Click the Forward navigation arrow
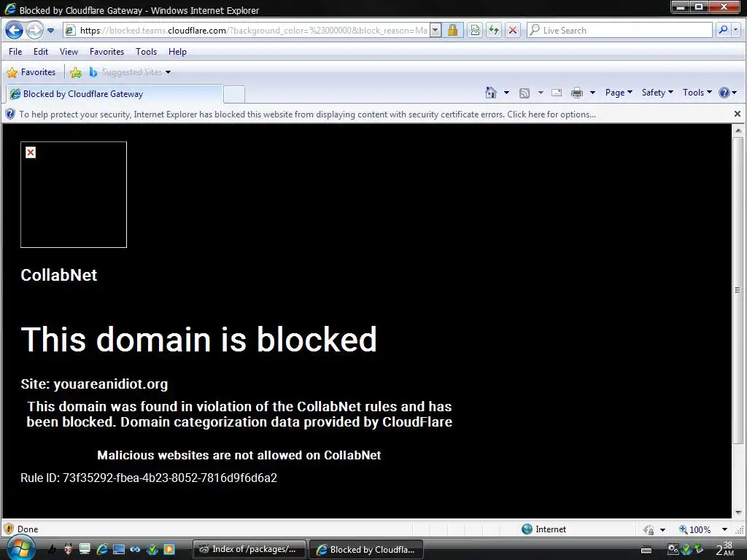Viewport: 747px width, 560px height. 34,31
